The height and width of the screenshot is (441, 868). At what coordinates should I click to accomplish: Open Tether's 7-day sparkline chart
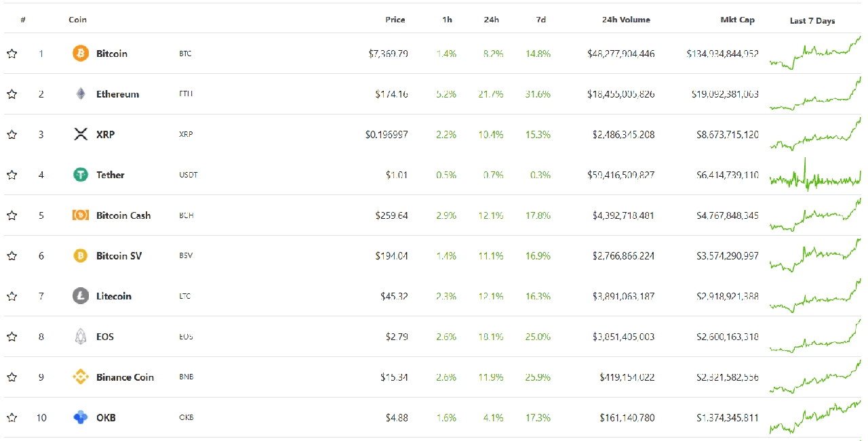[815, 175]
